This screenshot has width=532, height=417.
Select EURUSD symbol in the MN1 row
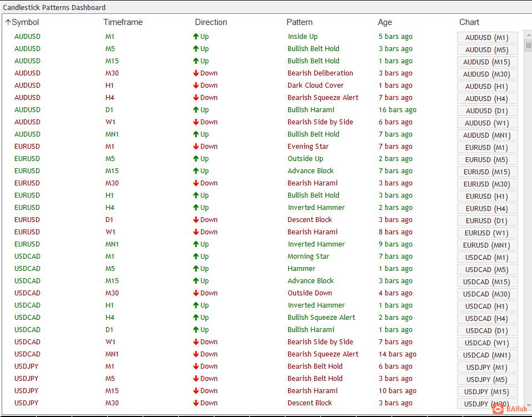point(27,244)
